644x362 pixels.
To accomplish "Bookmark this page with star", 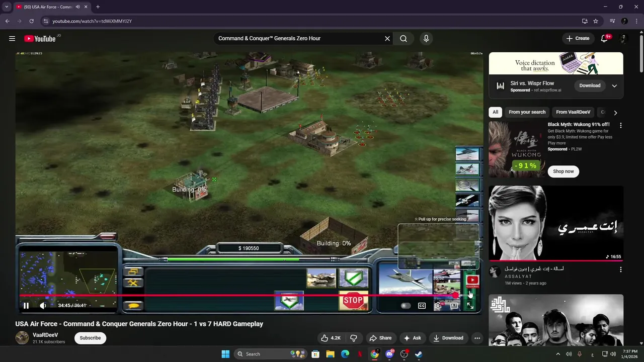I will 596,21.
